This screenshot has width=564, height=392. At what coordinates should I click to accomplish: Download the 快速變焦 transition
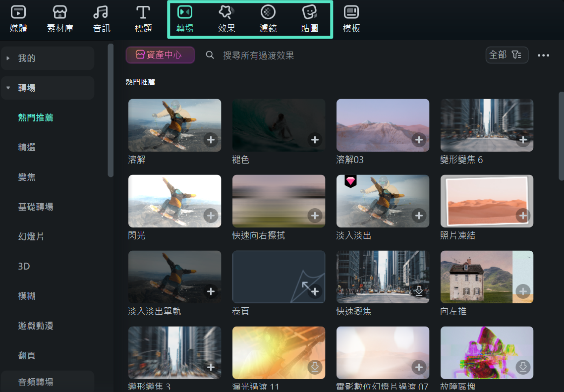419,292
